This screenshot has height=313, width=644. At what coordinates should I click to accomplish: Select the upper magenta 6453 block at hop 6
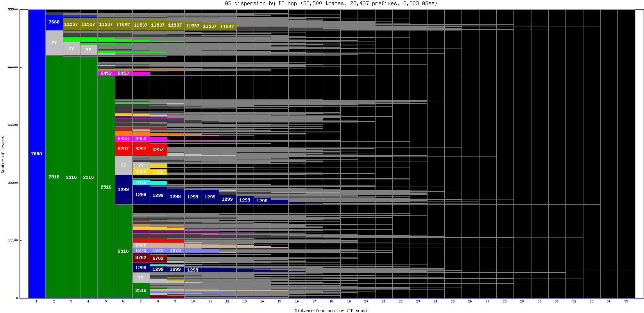pyautogui.click(x=123, y=73)
